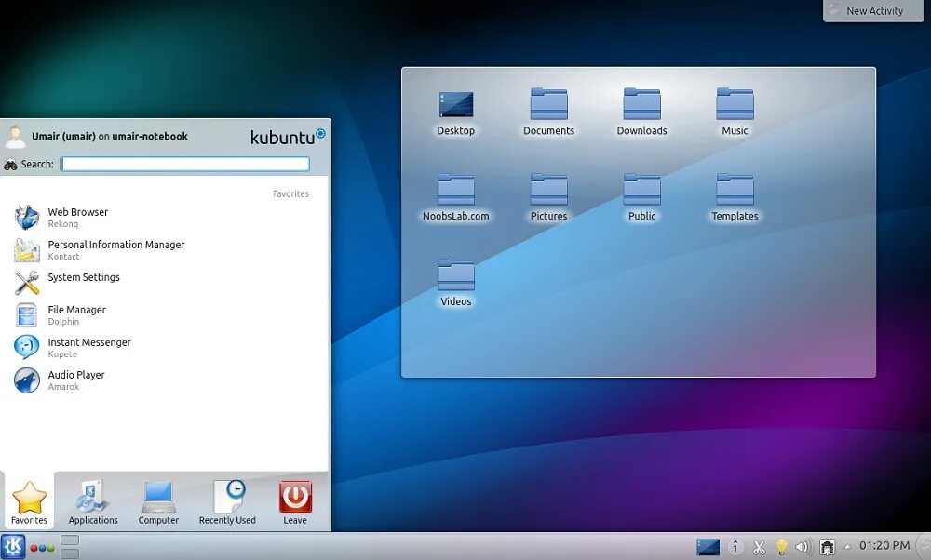Click the user avatar next to Umair
This screenshot has height=560, width=931.
coord(16,137)
